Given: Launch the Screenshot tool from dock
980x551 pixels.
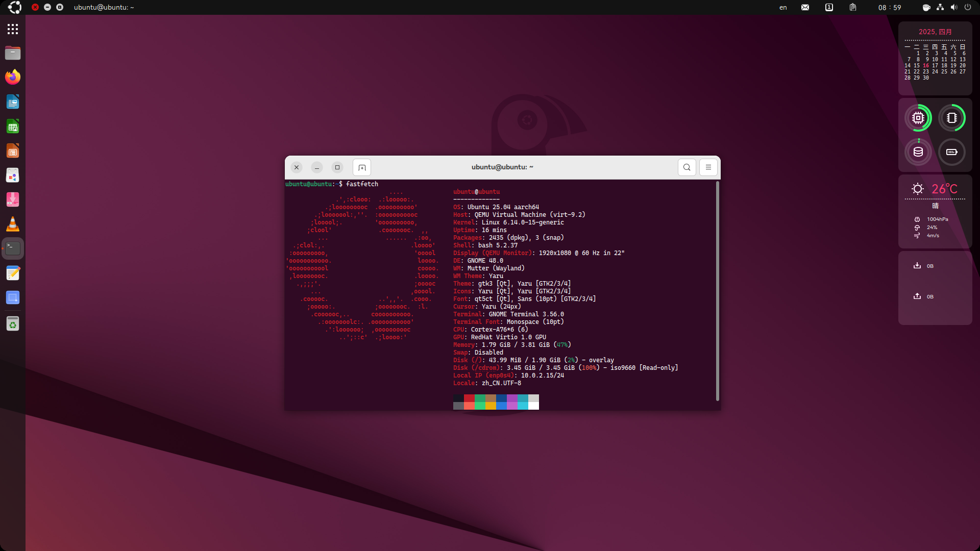Looking at the screenshot, I should click(x=13, y=297).
